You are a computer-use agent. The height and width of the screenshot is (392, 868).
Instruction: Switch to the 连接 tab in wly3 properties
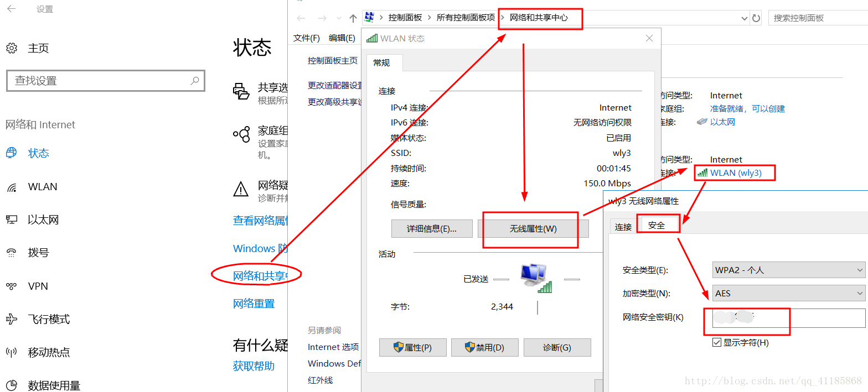coord(623,227)
